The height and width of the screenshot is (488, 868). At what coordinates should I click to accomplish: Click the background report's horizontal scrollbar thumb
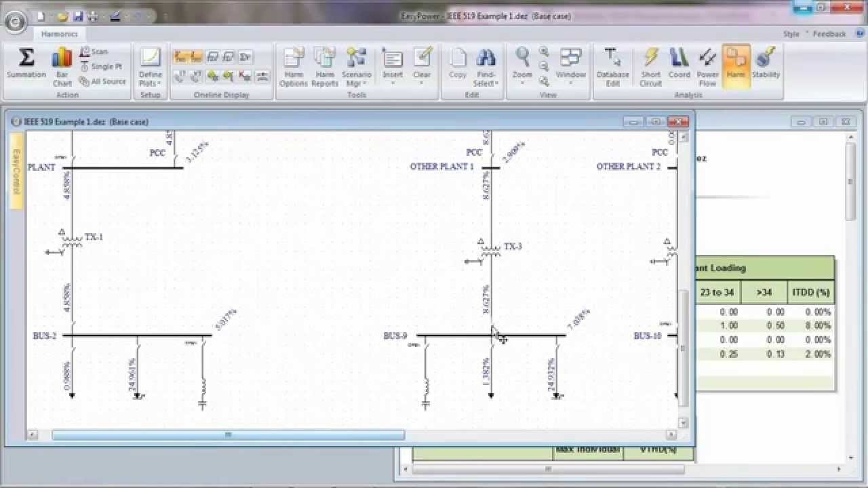click(x=549, y=468)
